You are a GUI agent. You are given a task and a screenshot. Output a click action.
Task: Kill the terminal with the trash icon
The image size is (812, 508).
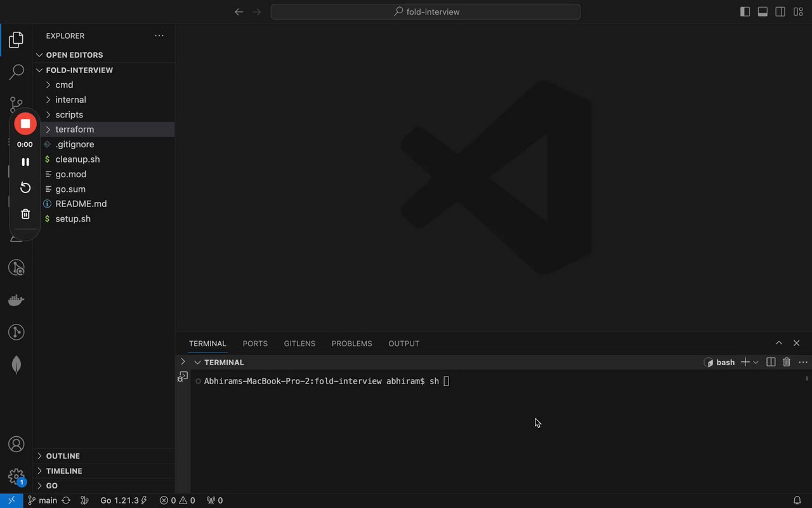787,362
